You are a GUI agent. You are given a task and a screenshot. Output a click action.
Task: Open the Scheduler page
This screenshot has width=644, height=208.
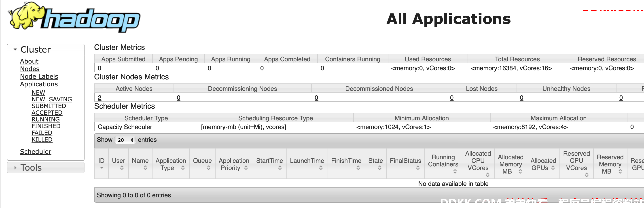click(x=36, y=151)
